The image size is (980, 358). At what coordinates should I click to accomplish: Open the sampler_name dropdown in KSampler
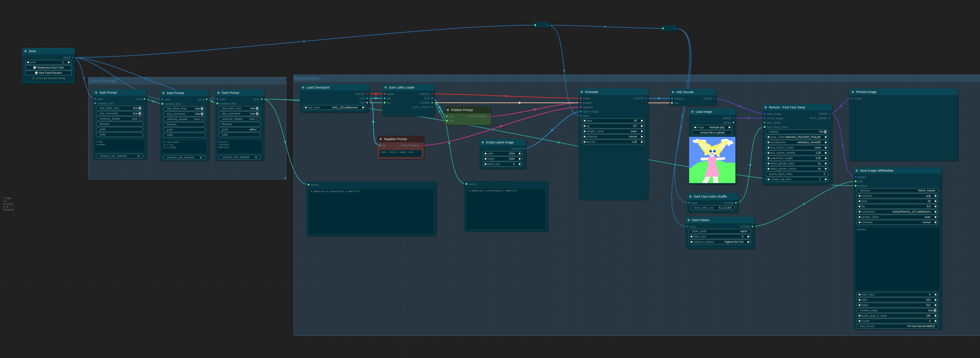613,132
